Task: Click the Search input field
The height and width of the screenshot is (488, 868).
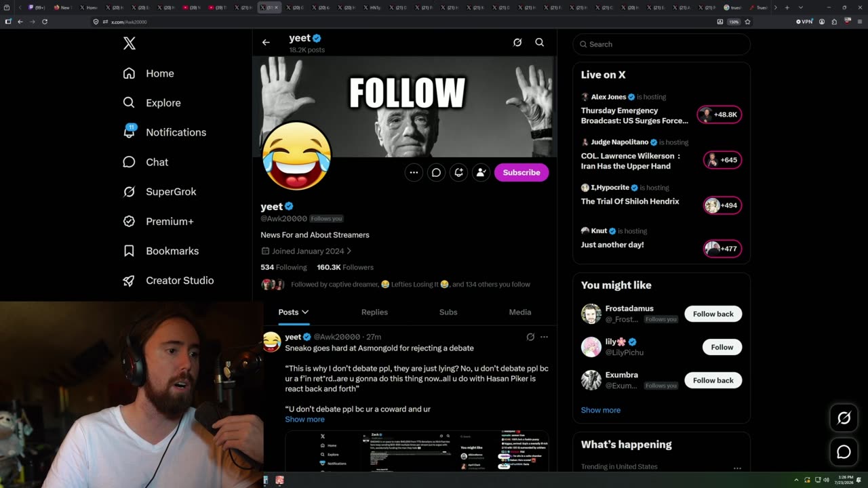Action: (662, 44)
